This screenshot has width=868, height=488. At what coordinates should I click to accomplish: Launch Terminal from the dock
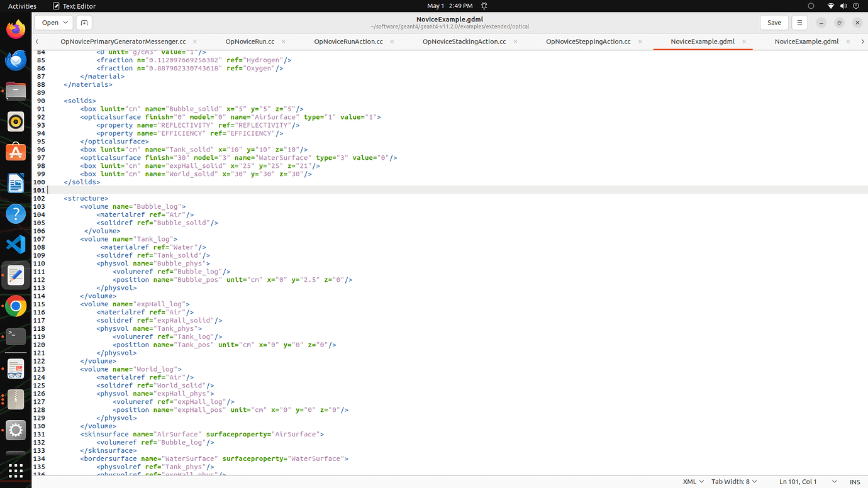tap(16, 336)
